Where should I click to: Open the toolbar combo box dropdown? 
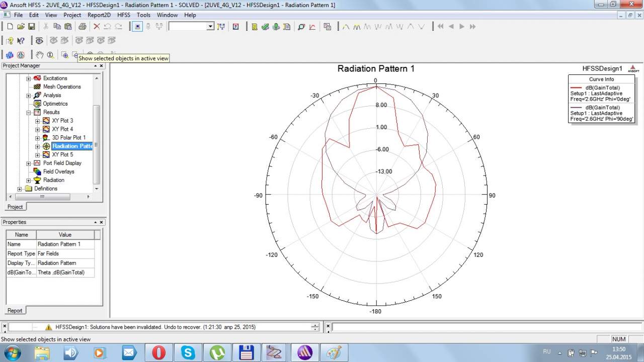pos(210,27)
